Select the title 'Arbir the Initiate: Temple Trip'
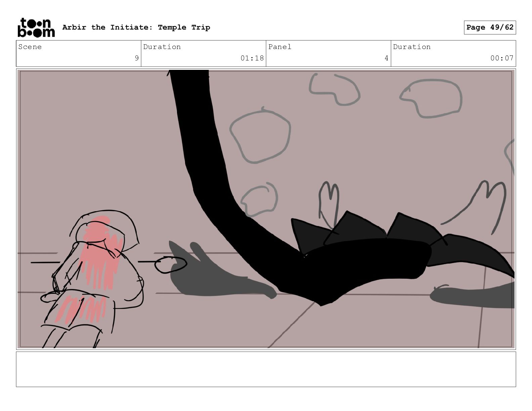The image size is (532, 411). [136, 27]
